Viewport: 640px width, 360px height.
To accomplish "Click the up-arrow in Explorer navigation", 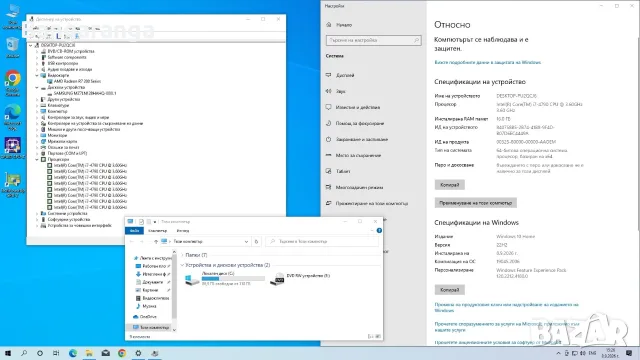I will pos(156,242).
